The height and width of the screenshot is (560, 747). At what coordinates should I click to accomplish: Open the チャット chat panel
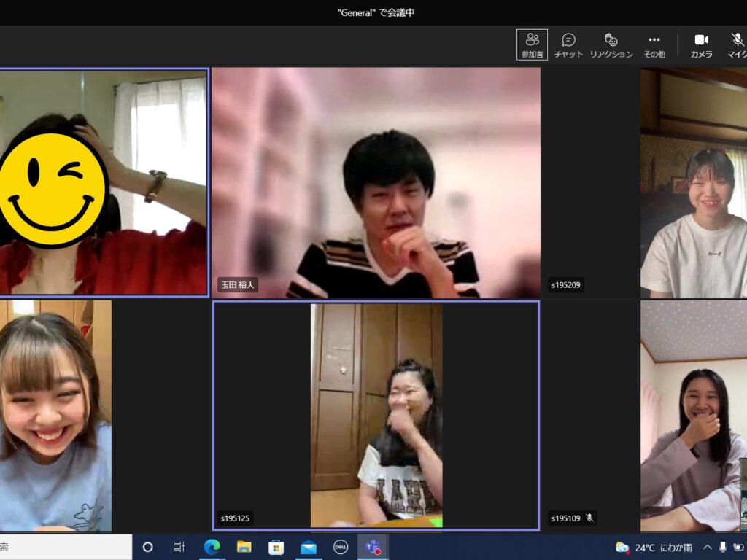tap(568, 44)
